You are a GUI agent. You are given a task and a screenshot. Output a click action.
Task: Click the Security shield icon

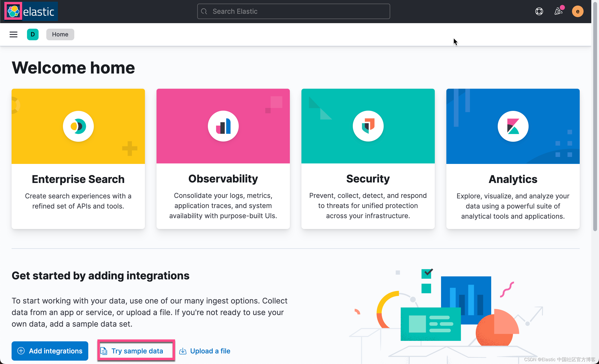368,126
